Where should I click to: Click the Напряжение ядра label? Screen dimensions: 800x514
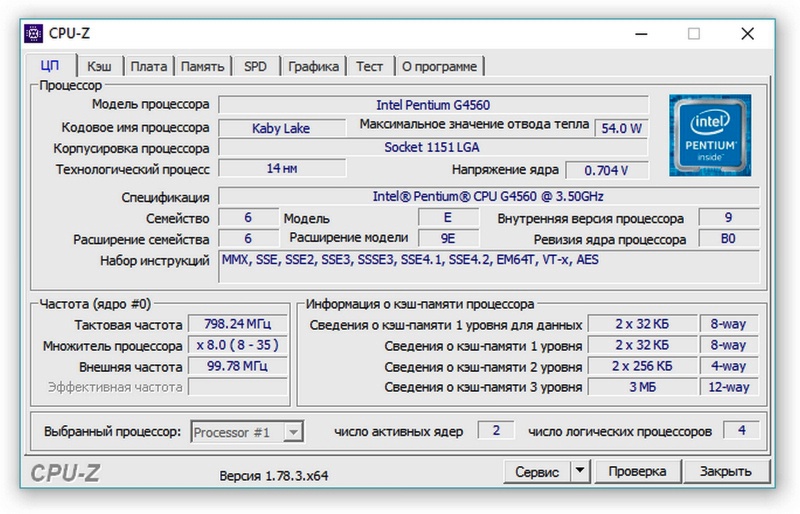[x=505, y=170]
